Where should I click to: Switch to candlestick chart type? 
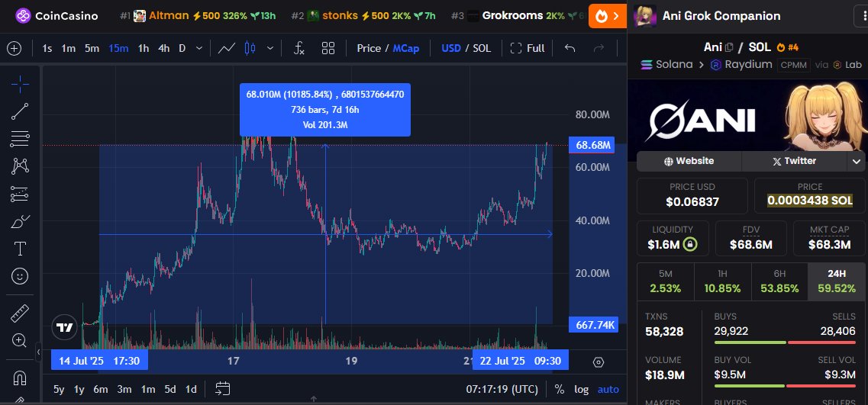[x=250, y=48]
